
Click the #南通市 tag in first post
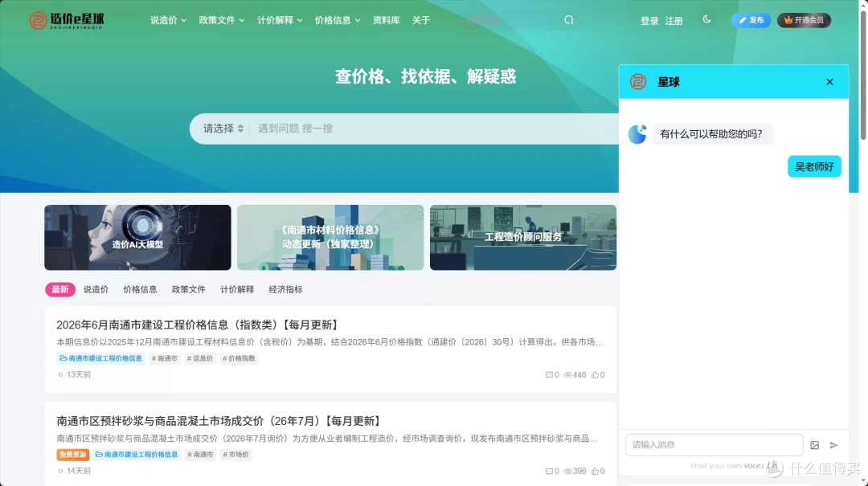click(165, 358)
